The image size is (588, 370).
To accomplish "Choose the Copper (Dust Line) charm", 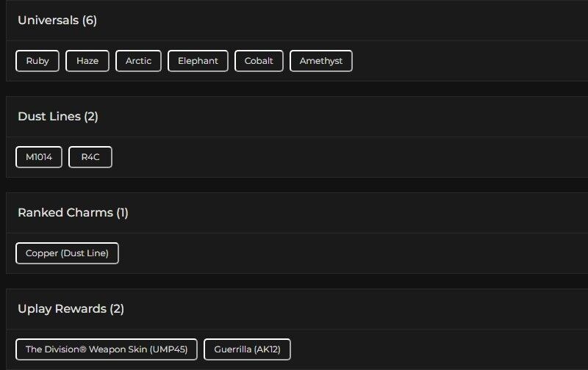I will tap(67, 253).
